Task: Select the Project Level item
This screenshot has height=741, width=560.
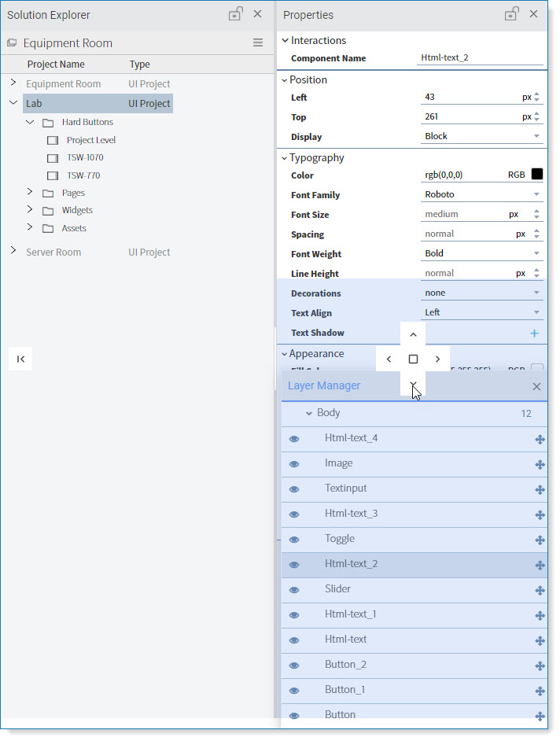Action: coord(91,140)
